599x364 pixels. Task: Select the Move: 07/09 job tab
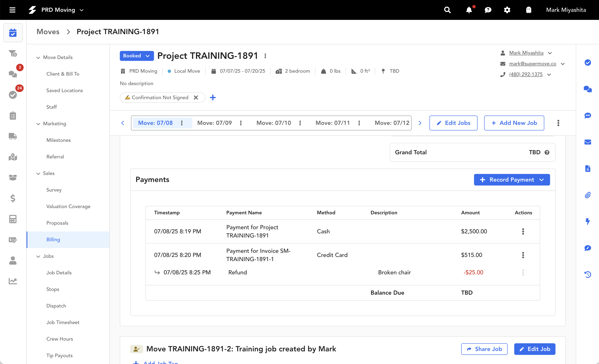(x=214, y=123)
